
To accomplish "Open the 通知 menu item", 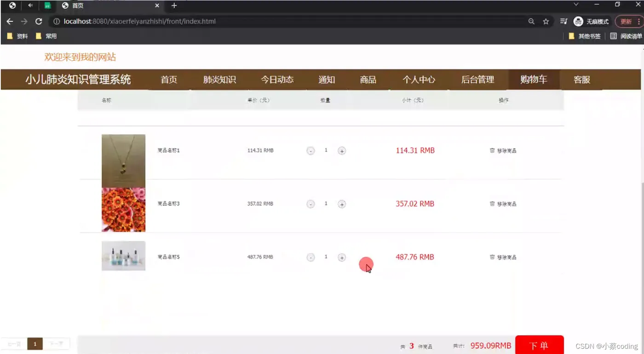I will coord(327,80).
